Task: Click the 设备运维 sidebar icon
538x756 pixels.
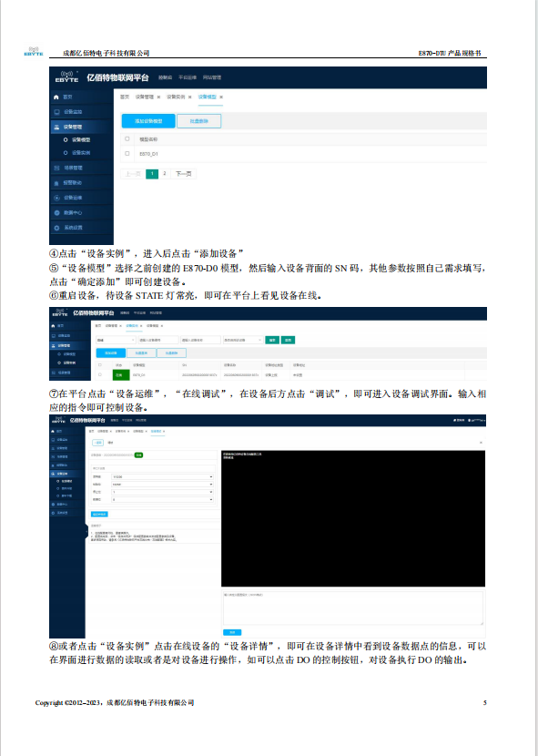Action: click(x=56, y=198)
